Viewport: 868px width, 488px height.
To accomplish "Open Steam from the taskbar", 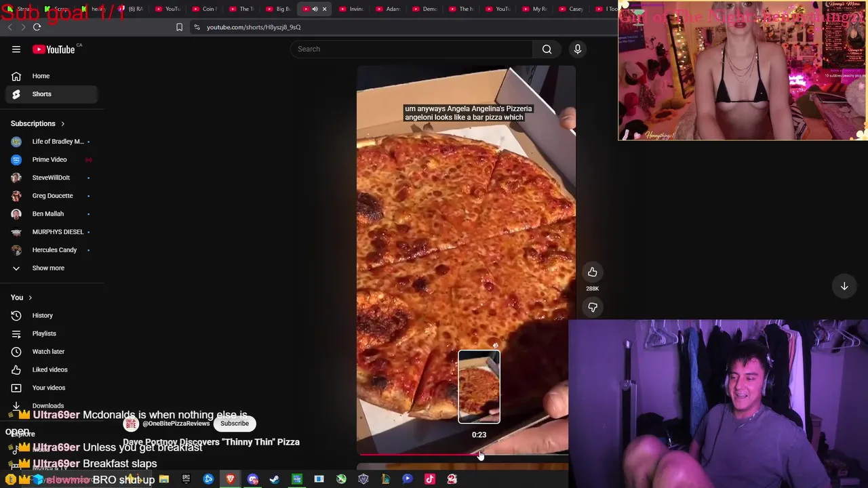I will (275, 479).
